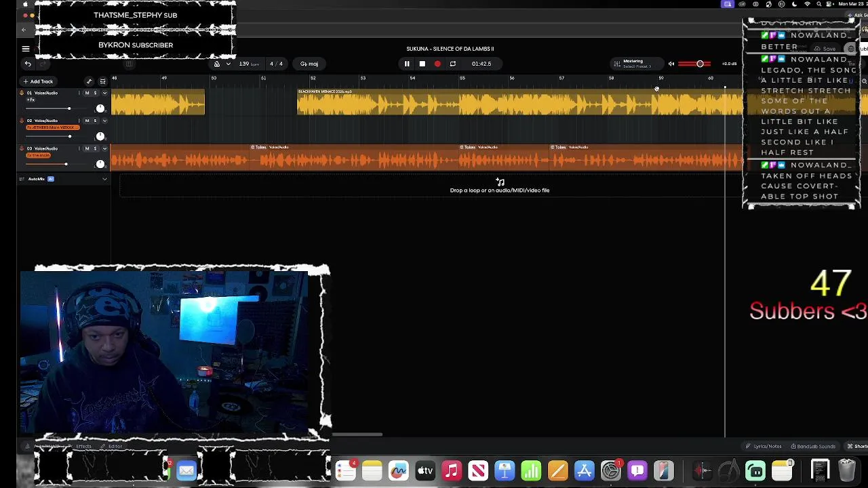
Task: Click the Add Track button
Action: (x=38, y=81)
